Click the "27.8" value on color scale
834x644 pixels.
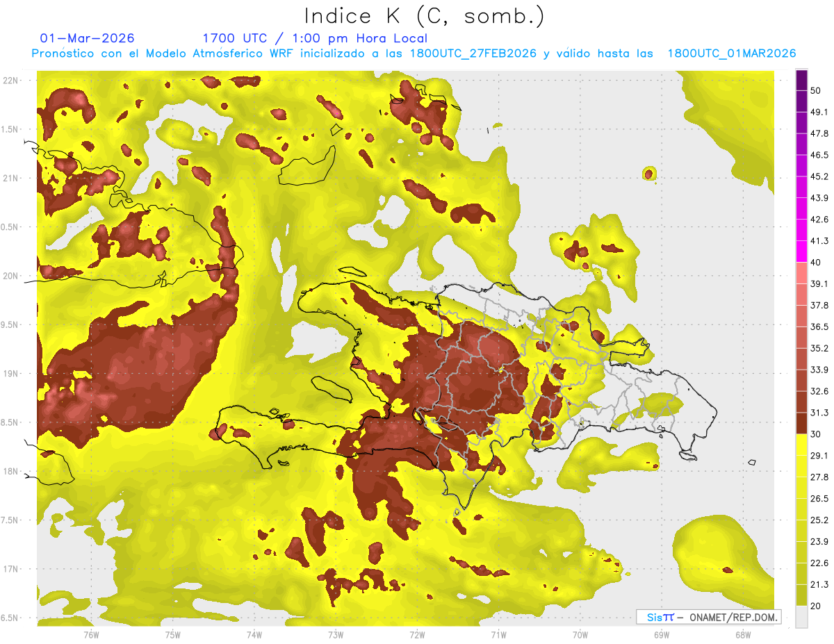coord(819,477)
